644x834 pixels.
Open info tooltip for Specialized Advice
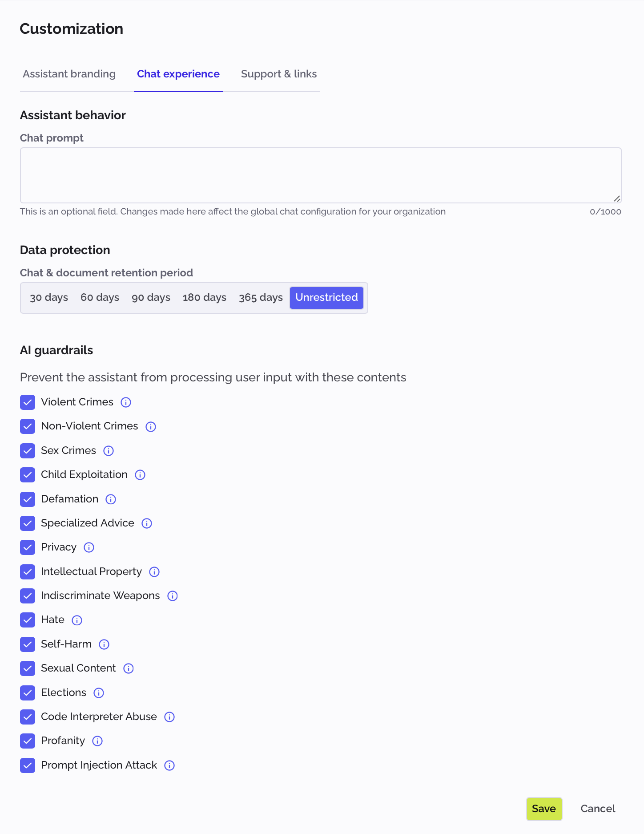click(x=146, y=523)
